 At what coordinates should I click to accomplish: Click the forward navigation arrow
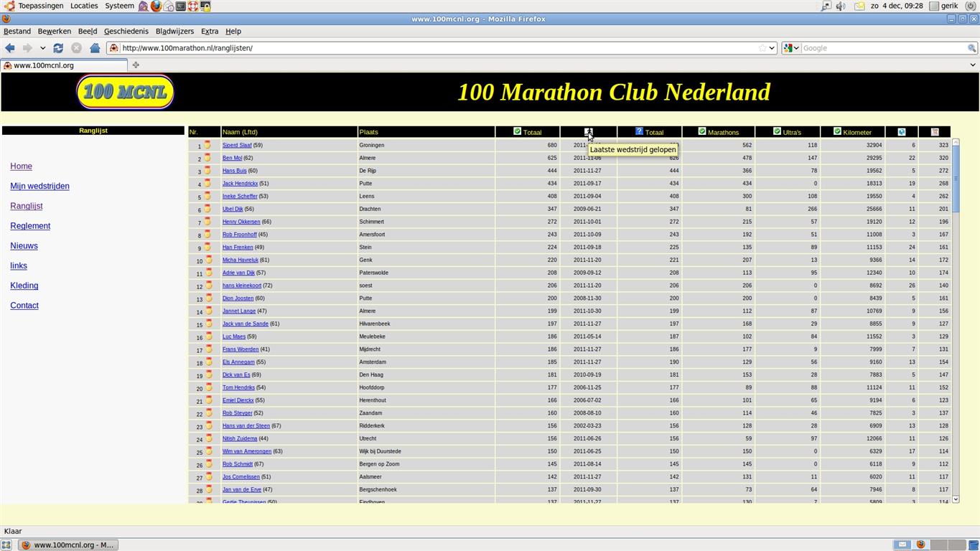pos(27,48)
